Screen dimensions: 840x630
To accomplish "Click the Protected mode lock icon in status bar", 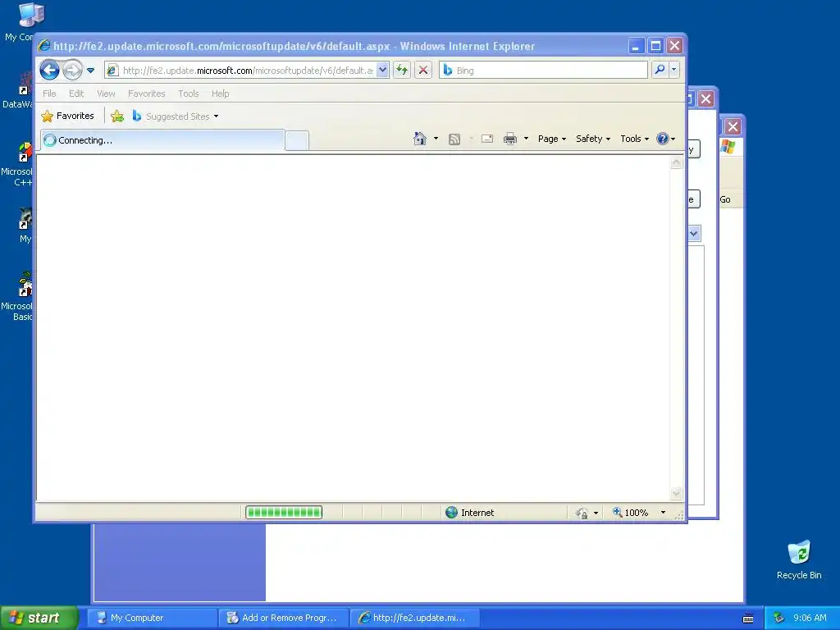I will pyautogui.click(x=582, y=513).
